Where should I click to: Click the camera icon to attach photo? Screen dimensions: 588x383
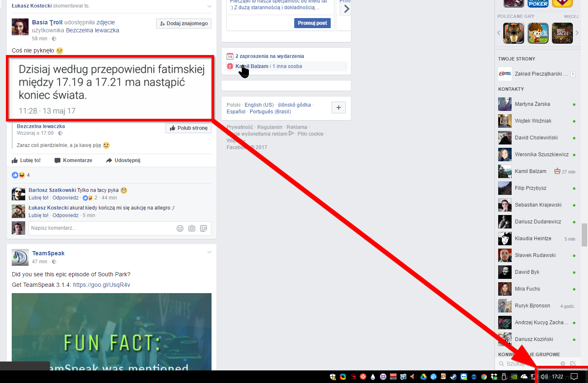pyautogui.click(x=192, y=228)
